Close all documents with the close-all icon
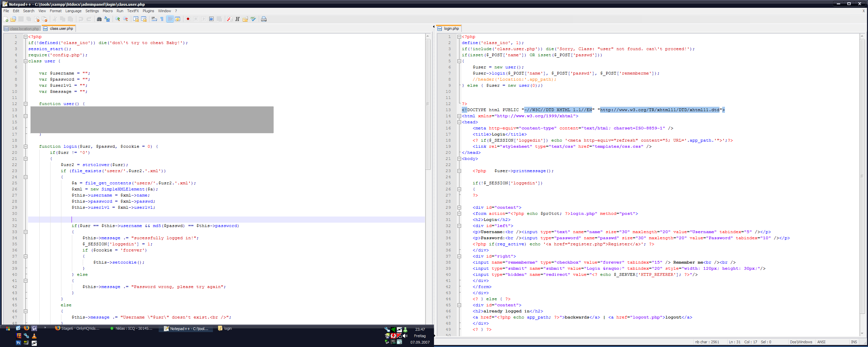The height and width of the screenshot is (347, 868). pyautogui.click(x=44, y=19)
